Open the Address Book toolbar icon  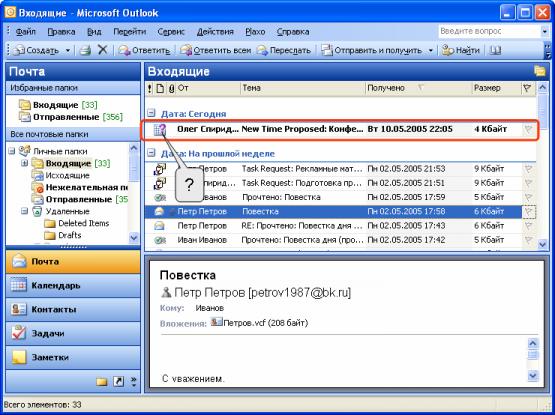point(495,50)
